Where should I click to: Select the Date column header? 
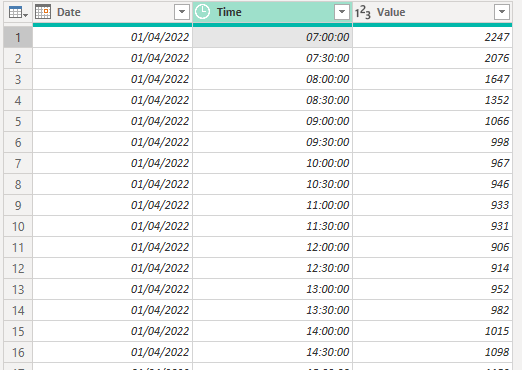click(x=113, y=12)
